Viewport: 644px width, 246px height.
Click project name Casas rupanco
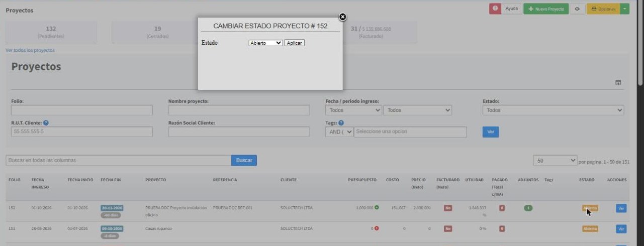(x=159, y=228)
